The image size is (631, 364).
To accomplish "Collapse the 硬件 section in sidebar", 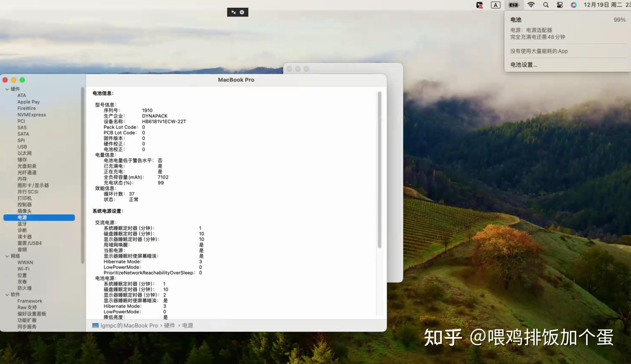I will point(7,89).
